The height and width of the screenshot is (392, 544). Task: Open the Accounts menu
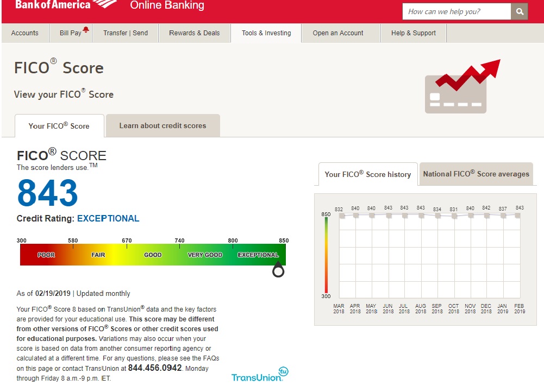[x=25, y=33]
